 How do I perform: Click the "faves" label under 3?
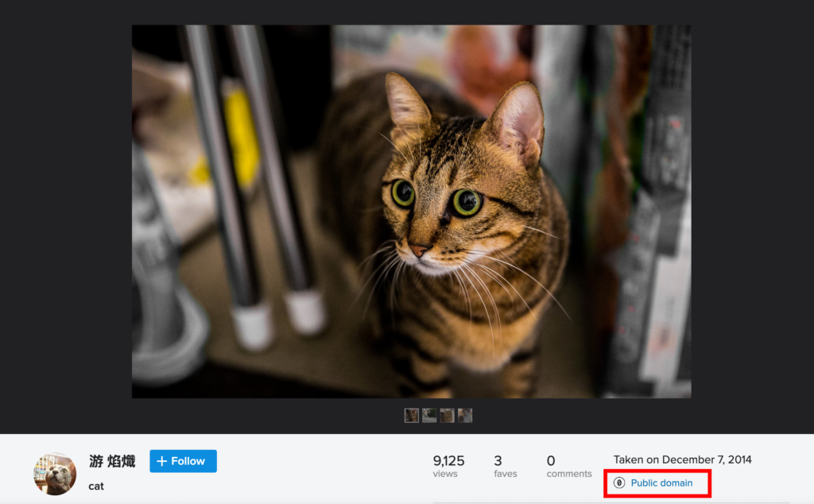505,475
